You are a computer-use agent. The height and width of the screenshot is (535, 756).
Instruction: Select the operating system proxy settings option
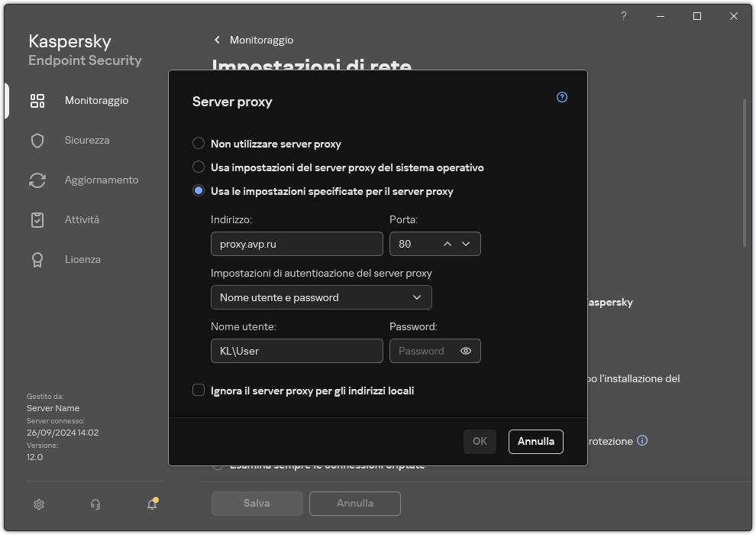pos(199,167)
